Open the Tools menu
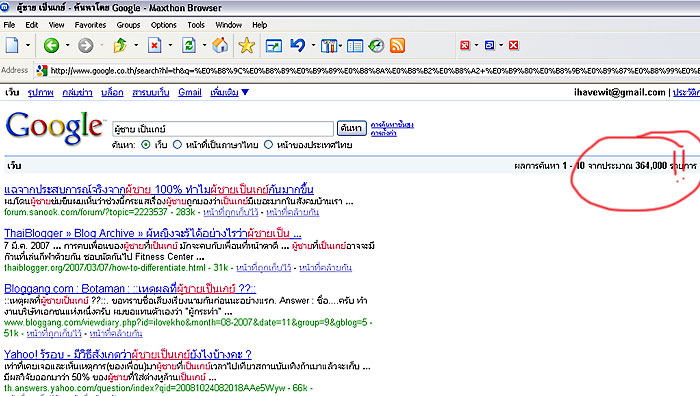 (x=196, y=25)
